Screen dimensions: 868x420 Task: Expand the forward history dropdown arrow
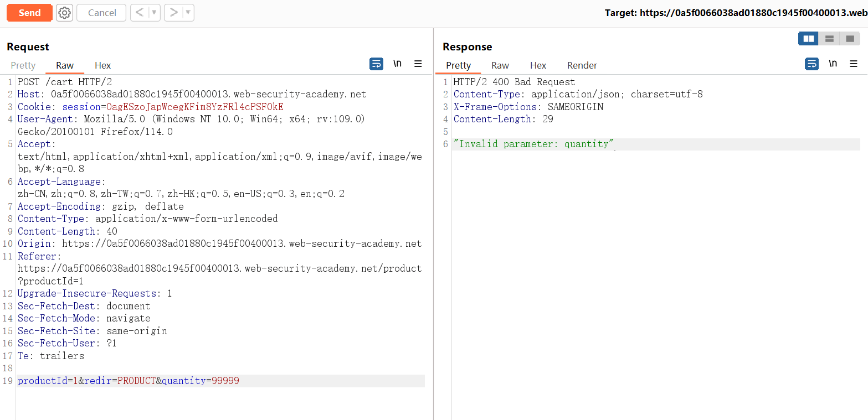[188, 13]
